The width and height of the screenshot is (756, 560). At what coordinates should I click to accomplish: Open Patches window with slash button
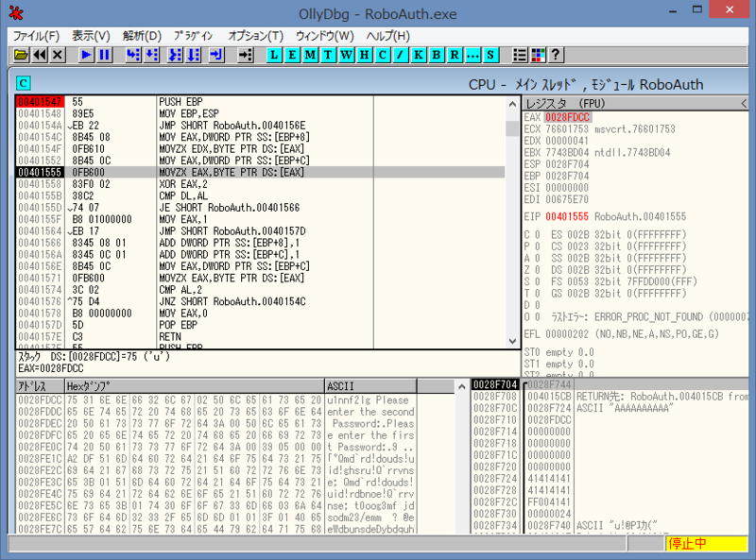pyautogui.click(x=400, y=55)
